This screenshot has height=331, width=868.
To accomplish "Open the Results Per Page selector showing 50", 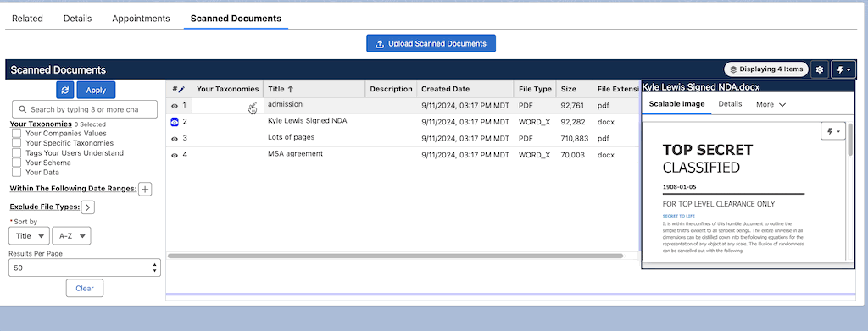I will [85, 268].
